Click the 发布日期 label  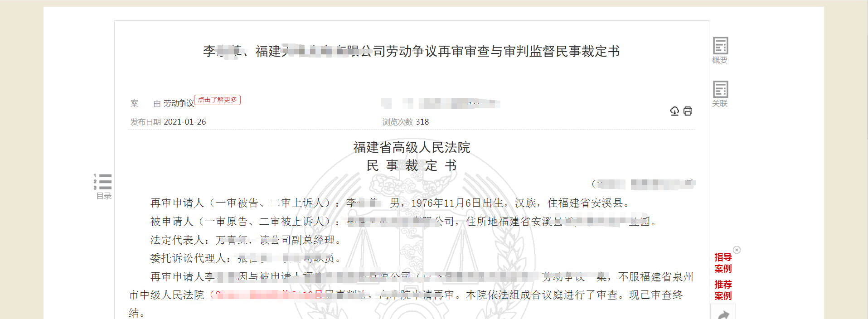coord(145,122)
